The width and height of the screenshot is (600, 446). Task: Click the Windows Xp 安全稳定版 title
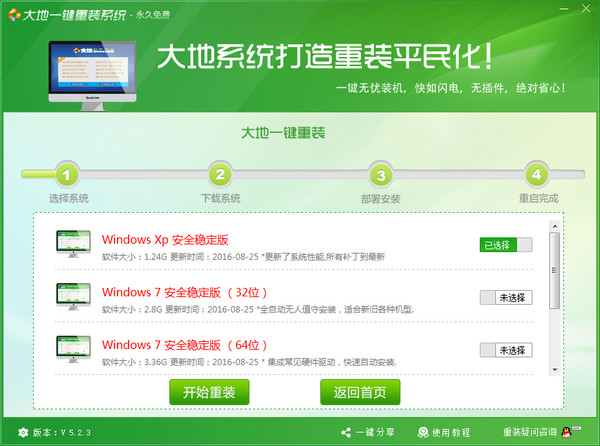165,240
